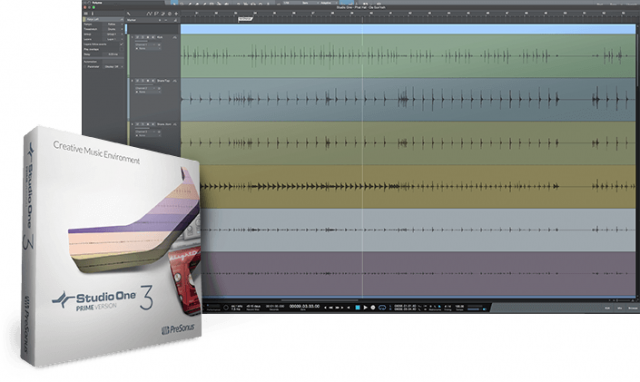Click the 'Marker' track label
Image resolution: width=640 pixels, height=382 pixels.
[x=131, y=20]
